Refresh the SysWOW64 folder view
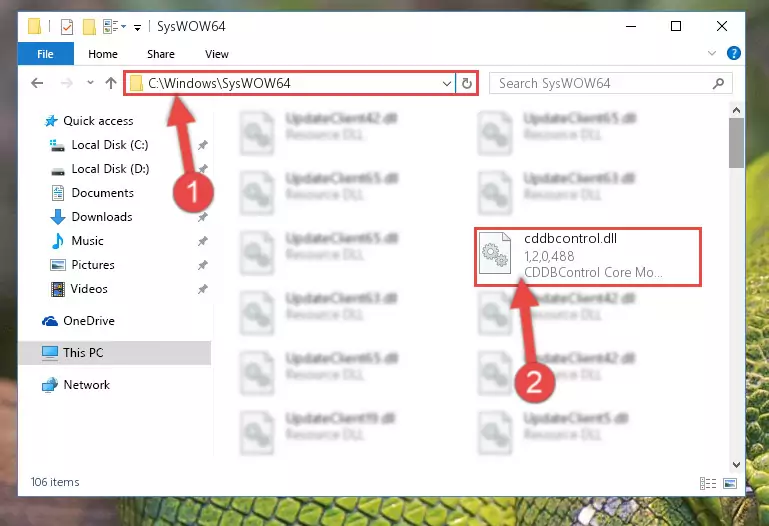This screenshot has height=526, width=769. click(467, 83)
